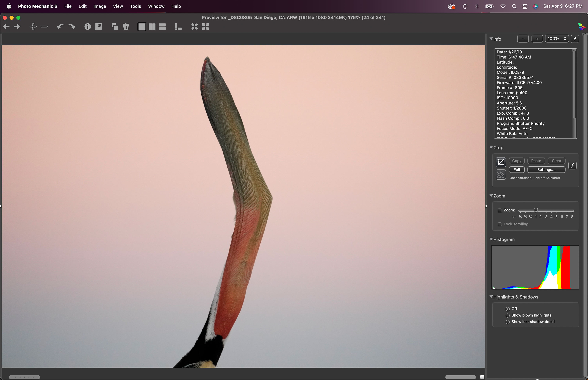Collapse the Highlights & Shadows section
The image size is (588, 380).
coord(491,297)
